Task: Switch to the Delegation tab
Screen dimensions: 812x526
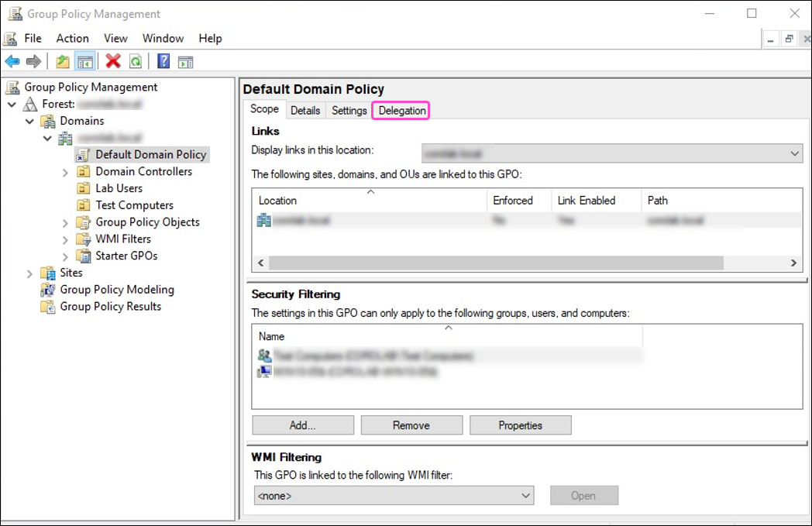Action: point(401,111)
